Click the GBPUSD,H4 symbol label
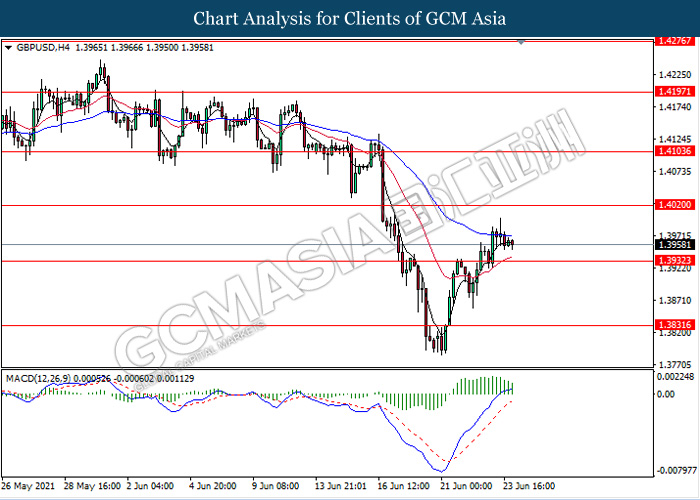 42,48
